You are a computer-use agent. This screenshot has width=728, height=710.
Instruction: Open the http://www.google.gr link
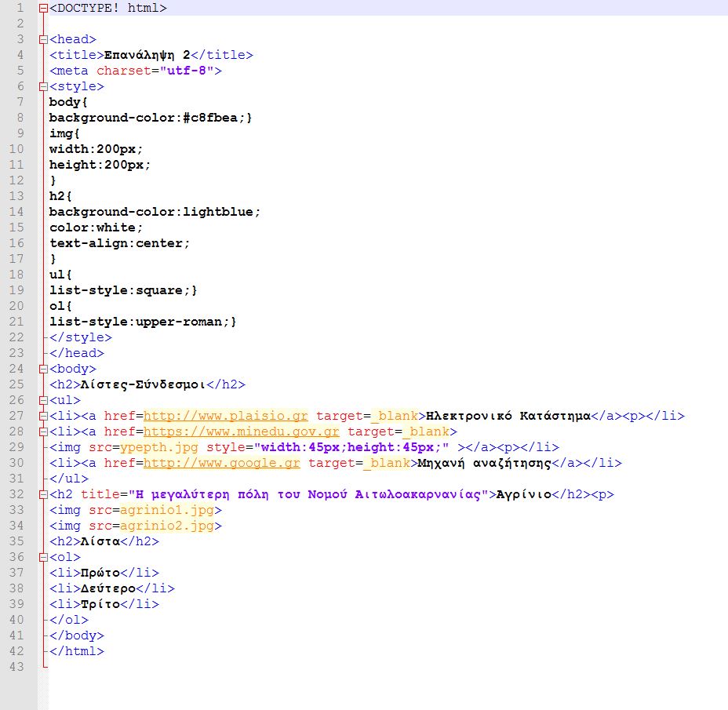[222, 463]
